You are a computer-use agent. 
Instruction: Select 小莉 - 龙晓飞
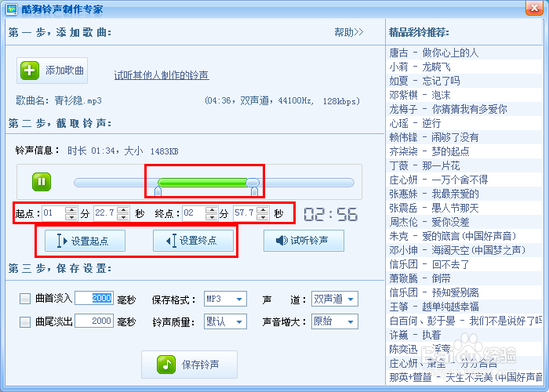464,67
